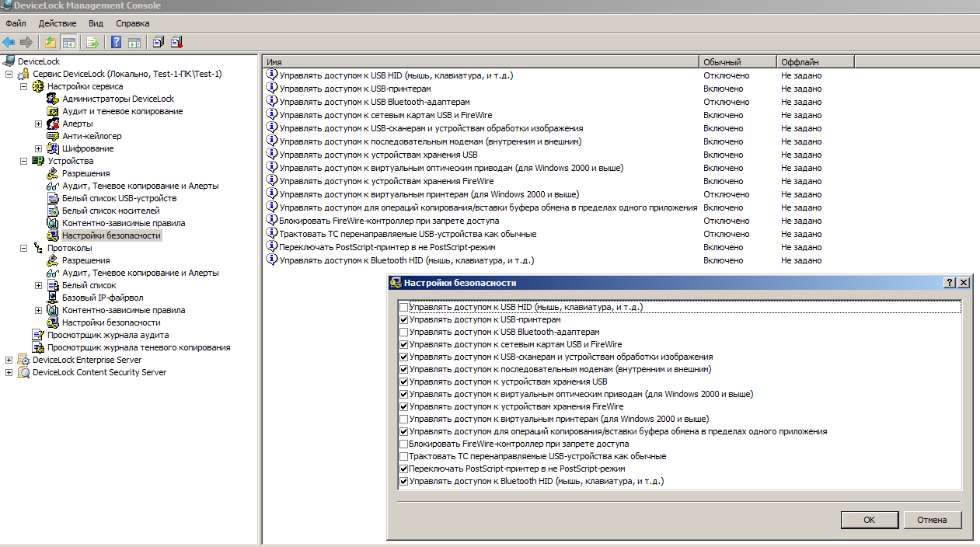Toggle the show/hide console tree toolbar icon
This screenshot has width=980, height=547.
point(68,43)
